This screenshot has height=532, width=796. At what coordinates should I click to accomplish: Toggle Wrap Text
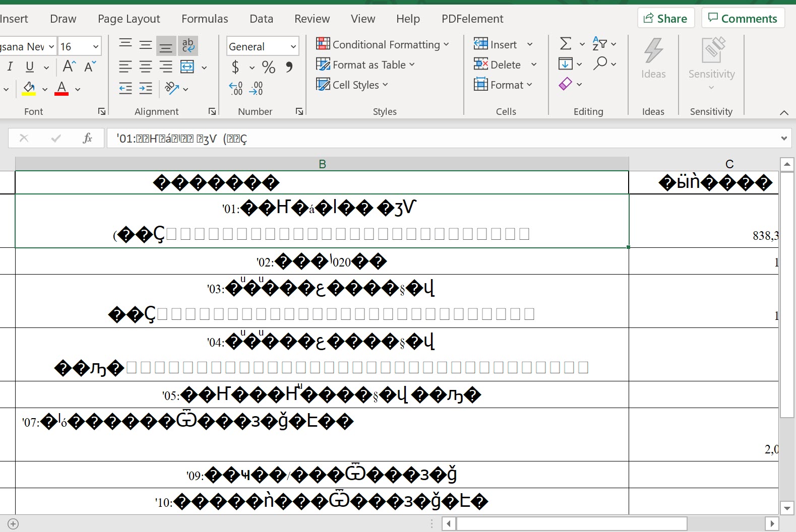[x=188, y=46]
